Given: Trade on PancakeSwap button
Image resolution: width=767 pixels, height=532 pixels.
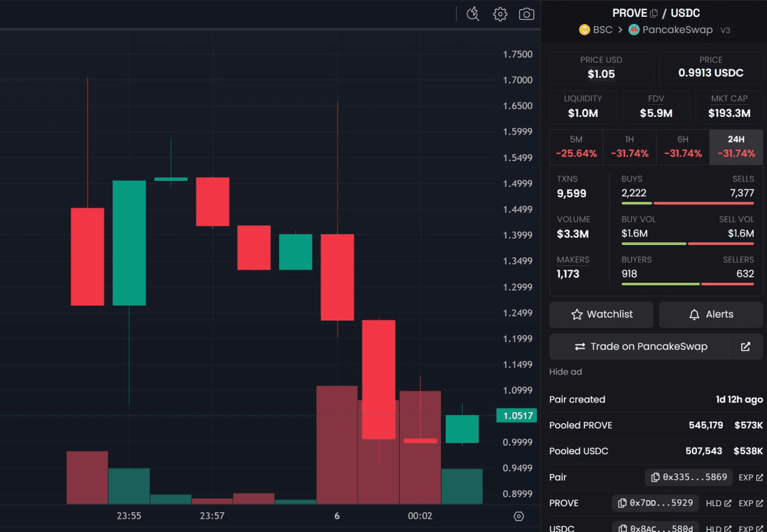Looking at the screenshot, I should point(639,346).
